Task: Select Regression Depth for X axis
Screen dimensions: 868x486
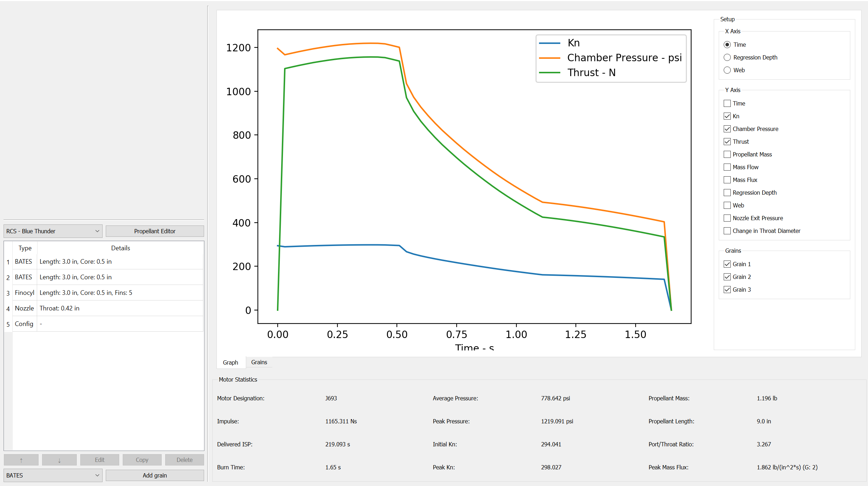Action: 727,57
